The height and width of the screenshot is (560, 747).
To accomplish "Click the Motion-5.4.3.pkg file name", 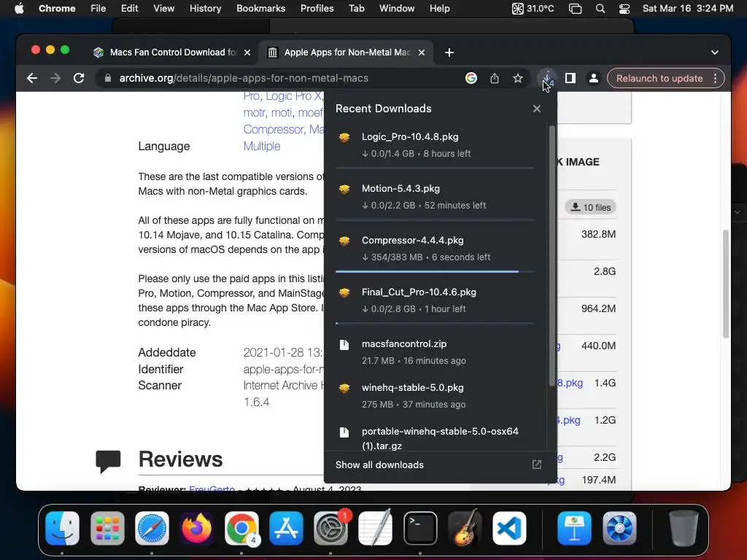I will point(400,189).
